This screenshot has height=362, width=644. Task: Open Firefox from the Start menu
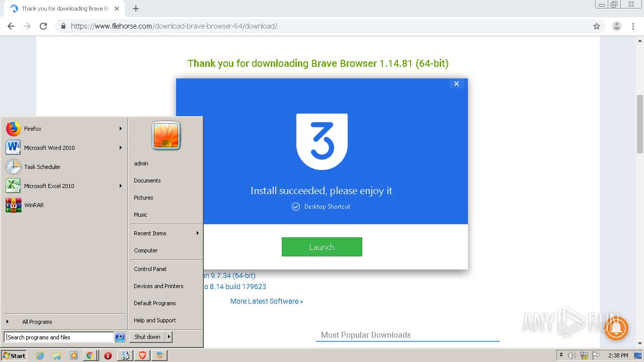tap(63, 129)
